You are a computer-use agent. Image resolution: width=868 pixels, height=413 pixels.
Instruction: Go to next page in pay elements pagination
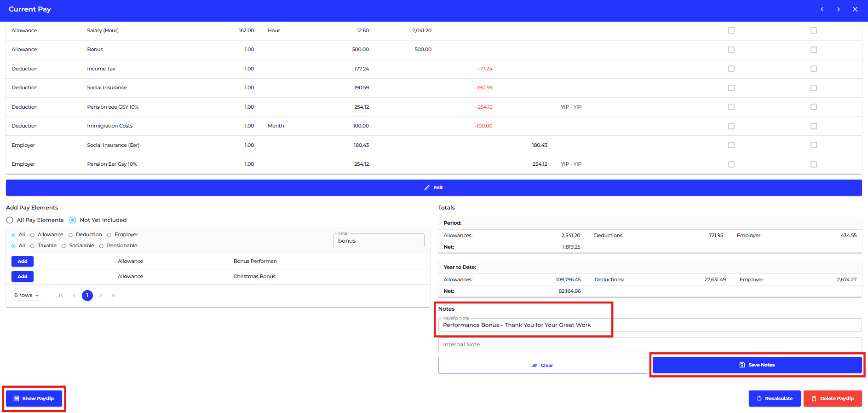coord(100,296)
